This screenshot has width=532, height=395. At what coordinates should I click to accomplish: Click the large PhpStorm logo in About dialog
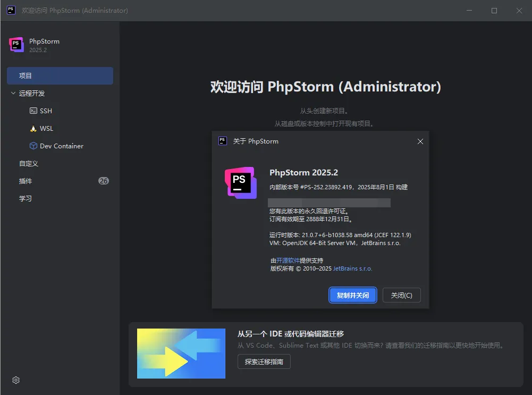(x=241, y=182)
